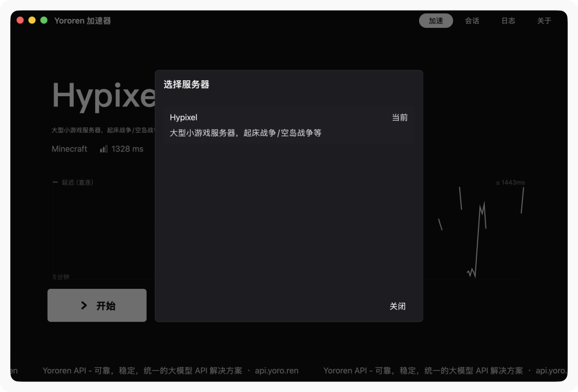This screenshot has height=392, width=578.
Task: Click the Minecraft game label
Action: point(69,149)
